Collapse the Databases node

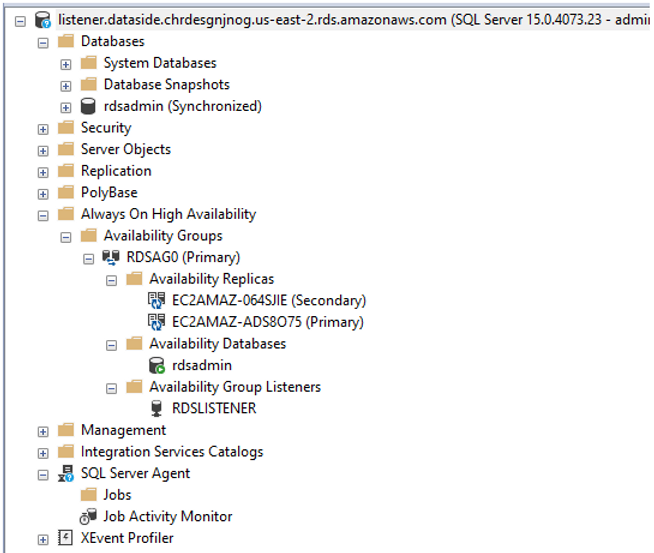coord(43,43)
